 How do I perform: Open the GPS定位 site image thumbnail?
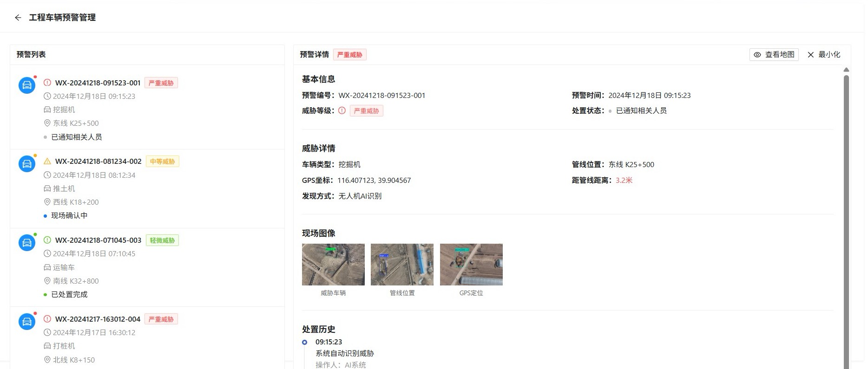point(471,265)
